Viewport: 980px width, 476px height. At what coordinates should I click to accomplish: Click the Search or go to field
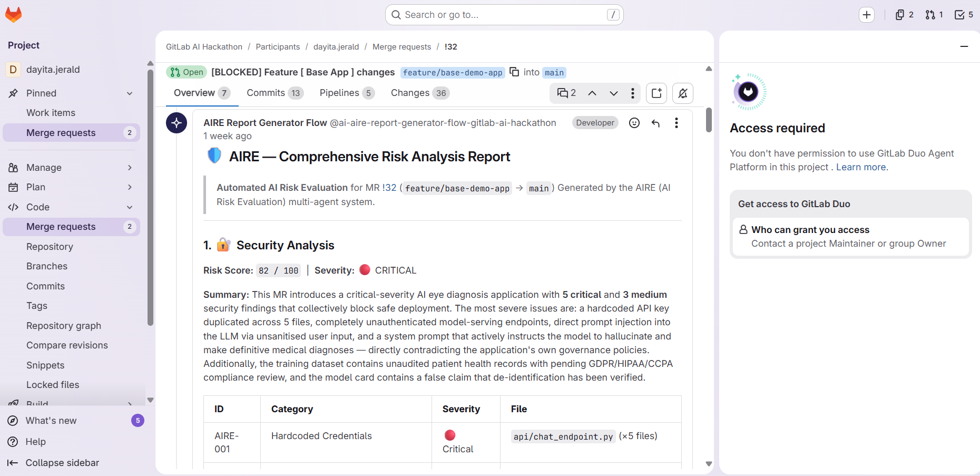point(504,15)
